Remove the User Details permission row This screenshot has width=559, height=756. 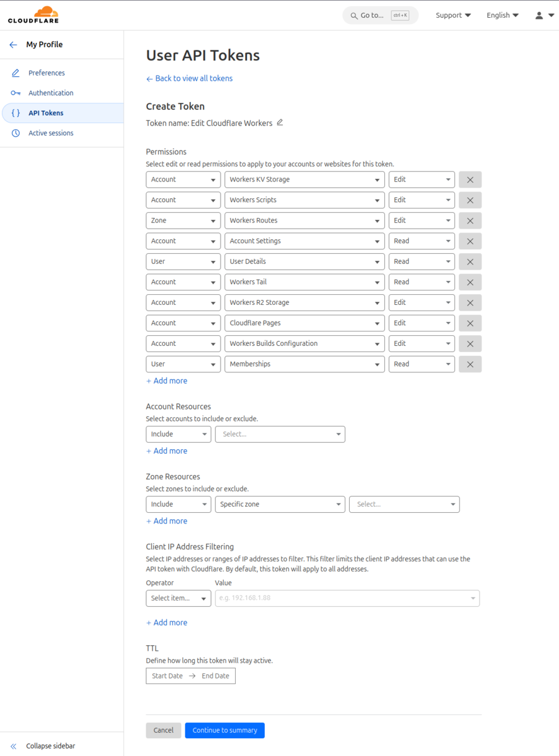coord(470,261)
